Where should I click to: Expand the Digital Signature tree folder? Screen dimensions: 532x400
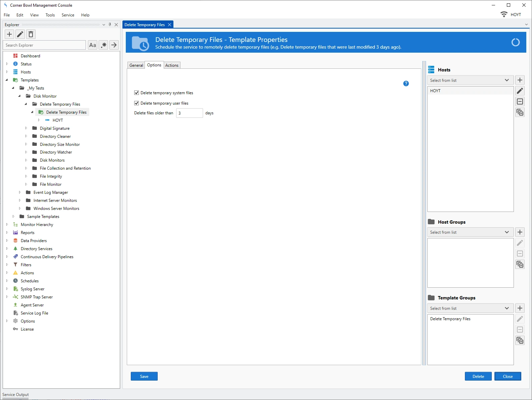pos(26,128)
